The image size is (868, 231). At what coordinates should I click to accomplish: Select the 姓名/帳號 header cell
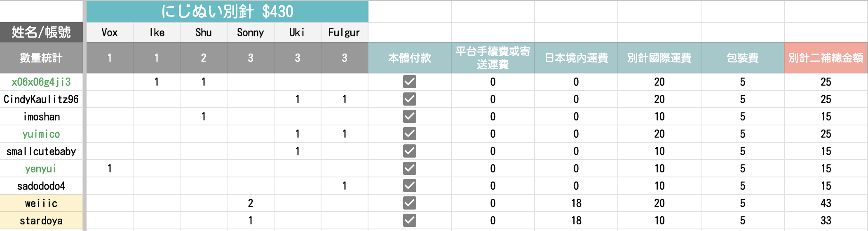tap(41, 32)
